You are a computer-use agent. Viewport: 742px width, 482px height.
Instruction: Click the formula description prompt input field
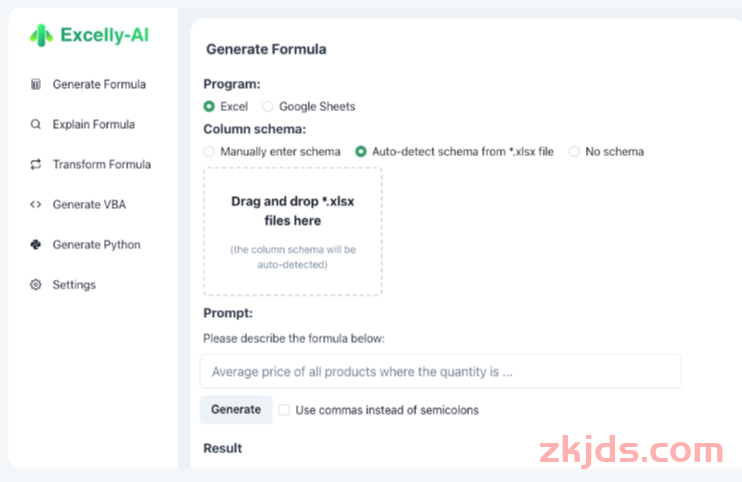click(x=440, y=371)
